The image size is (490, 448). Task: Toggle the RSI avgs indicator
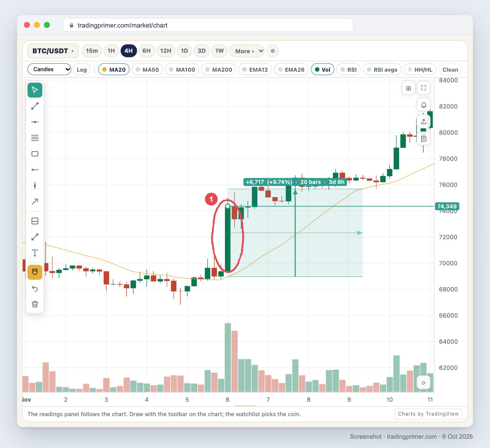pos(382,69)
